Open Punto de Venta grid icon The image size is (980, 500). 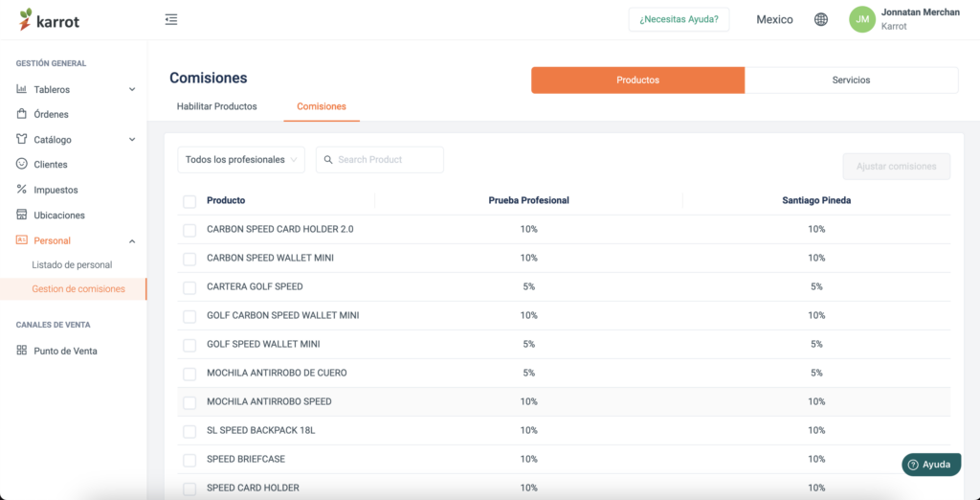pos(22,351)
